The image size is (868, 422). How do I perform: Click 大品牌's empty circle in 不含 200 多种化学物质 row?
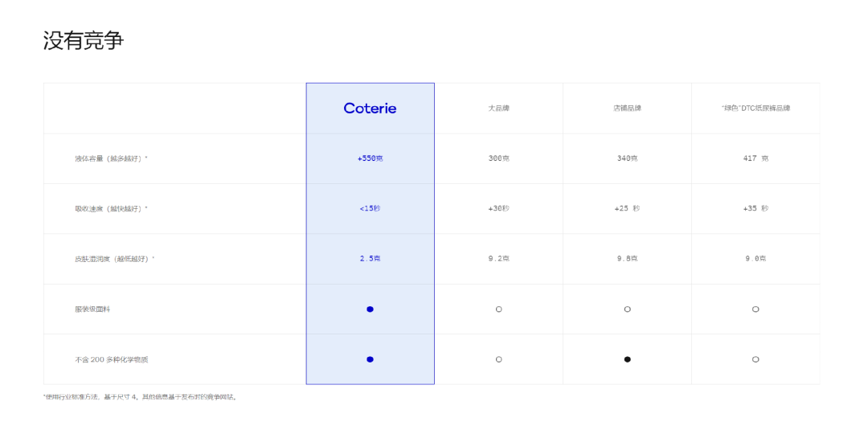pyautogui.click(x=498, y=359)
